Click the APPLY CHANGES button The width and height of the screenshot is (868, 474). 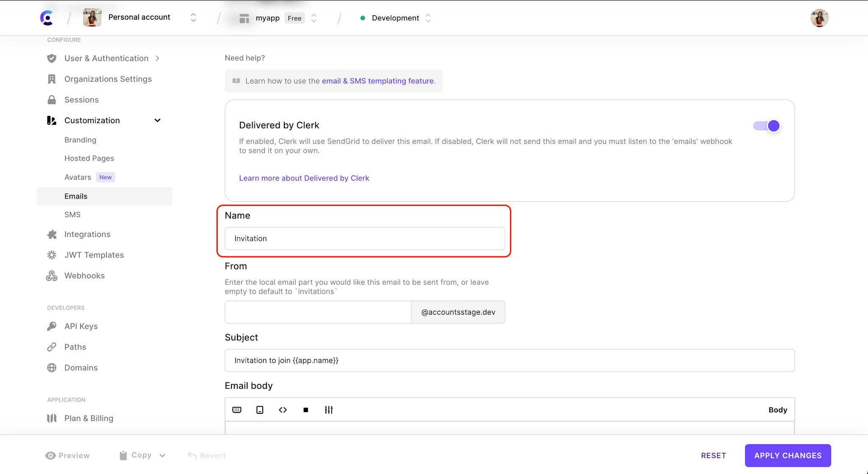(787, 455)
